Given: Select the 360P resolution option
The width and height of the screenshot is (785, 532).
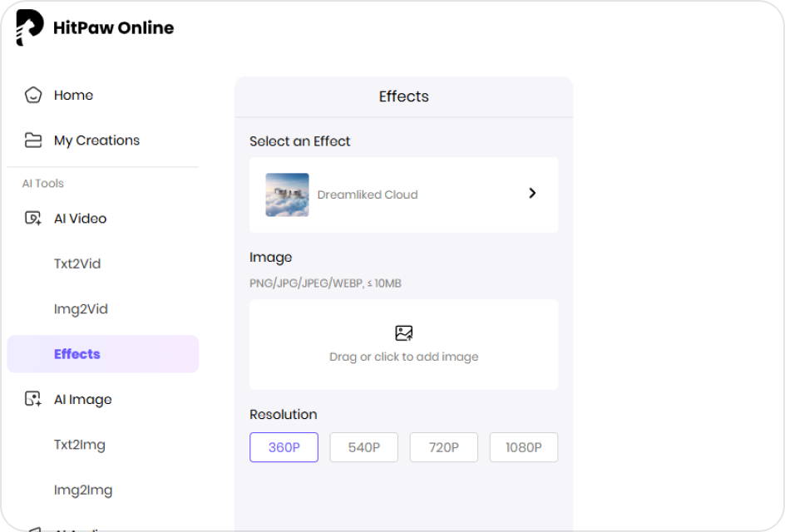Looking at the screenshot, I should (284, 447).
